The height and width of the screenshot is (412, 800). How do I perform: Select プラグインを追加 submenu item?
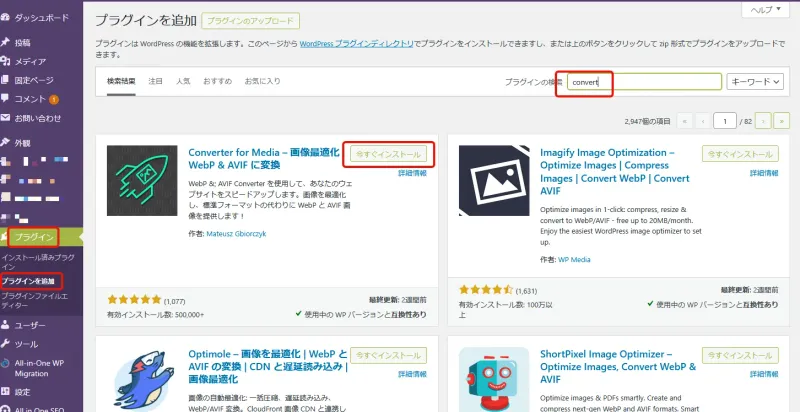[x=28, y=281]
